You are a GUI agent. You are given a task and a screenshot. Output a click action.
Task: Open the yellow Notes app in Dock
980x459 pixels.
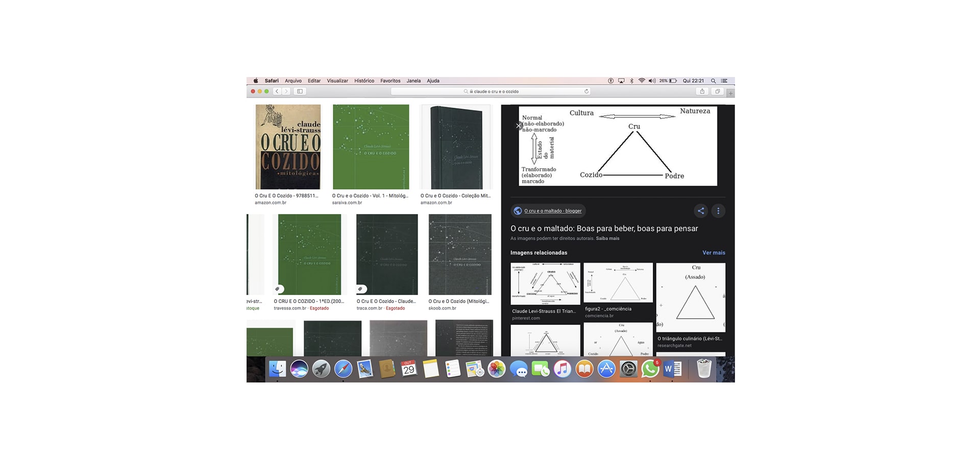pos(431,369)
